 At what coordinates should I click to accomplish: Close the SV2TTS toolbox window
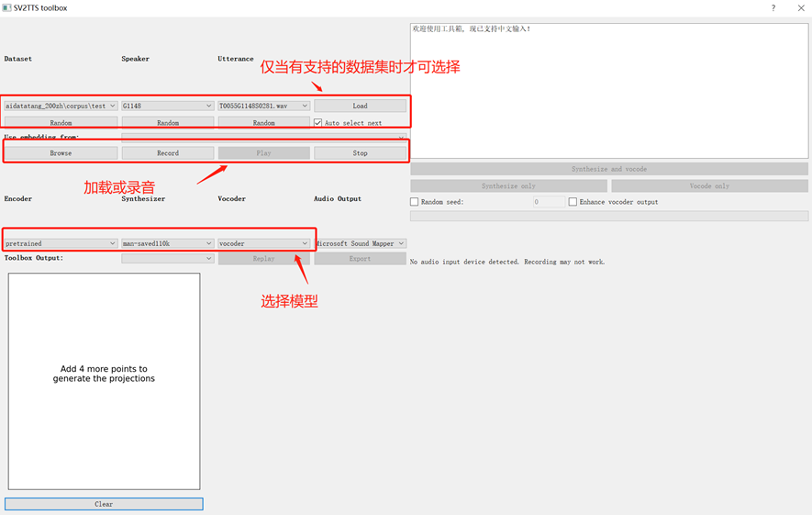801,7
